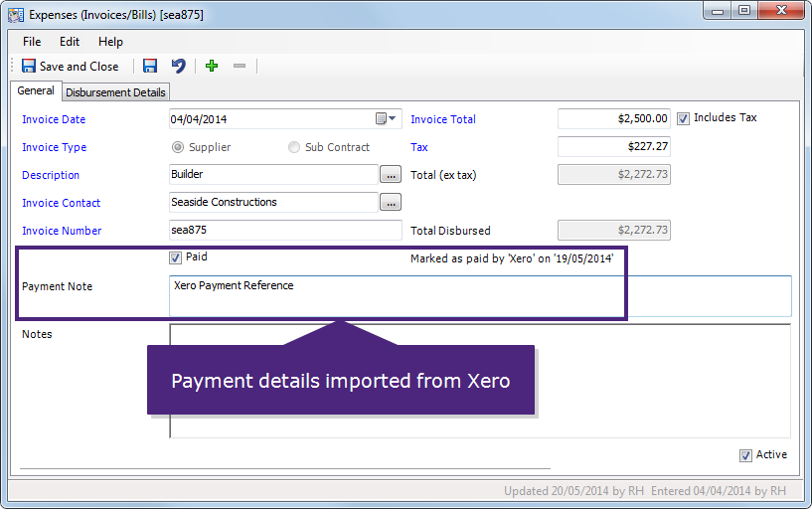Open the File menu
812x509 pixels.
[x=32, y=42]
